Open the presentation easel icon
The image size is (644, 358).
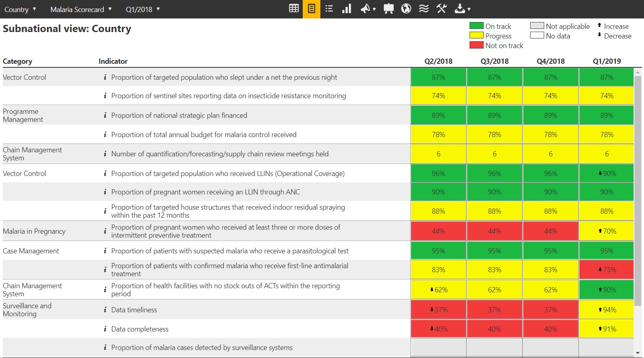(x=388, y=9)
